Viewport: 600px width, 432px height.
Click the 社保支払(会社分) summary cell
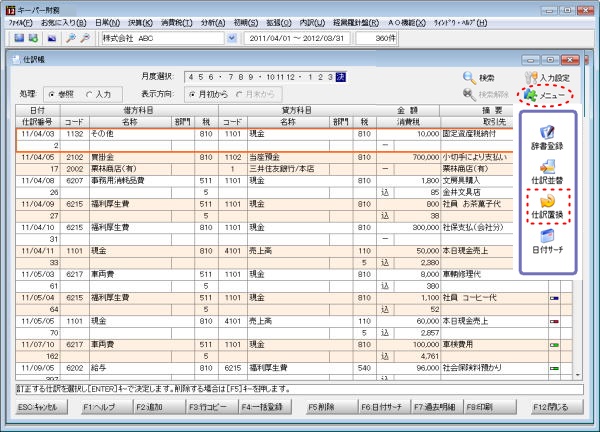tap(476, 228)
